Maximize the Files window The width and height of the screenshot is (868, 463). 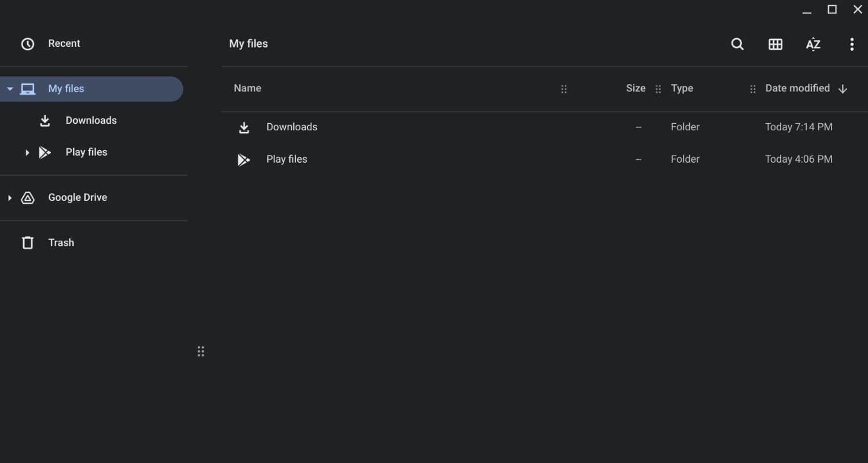pyautogui.click(x=832, y=9)
